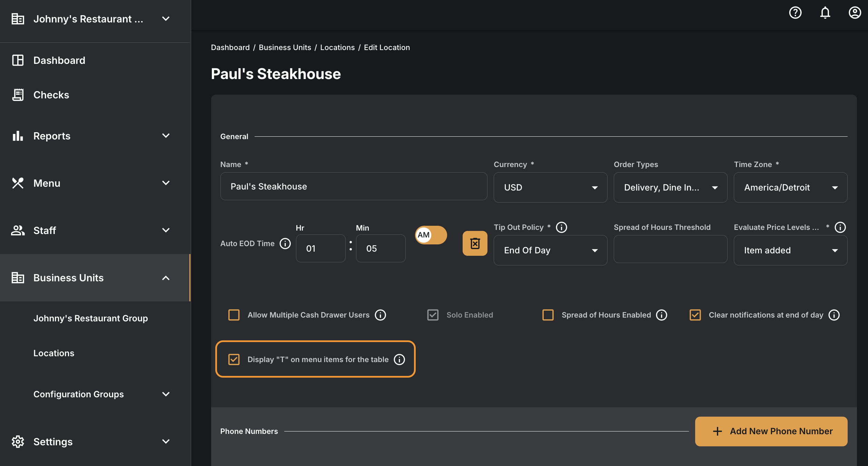Expand the Johnny's Restaurant organization switcher
This screenshot has height=466, width=868.
click(x=166, y=19)
